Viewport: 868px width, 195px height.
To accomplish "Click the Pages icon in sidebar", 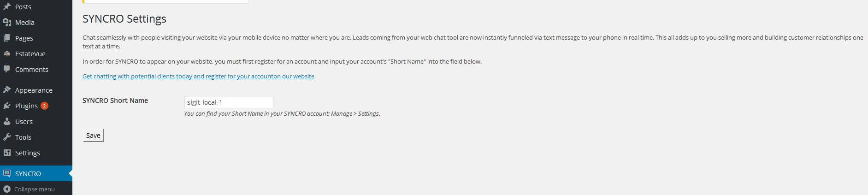I will pos(6,38).
